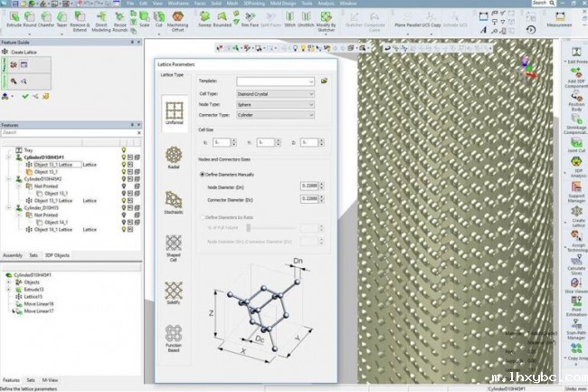
Task: Click Create Lattice in right panel
Action: 578,216
